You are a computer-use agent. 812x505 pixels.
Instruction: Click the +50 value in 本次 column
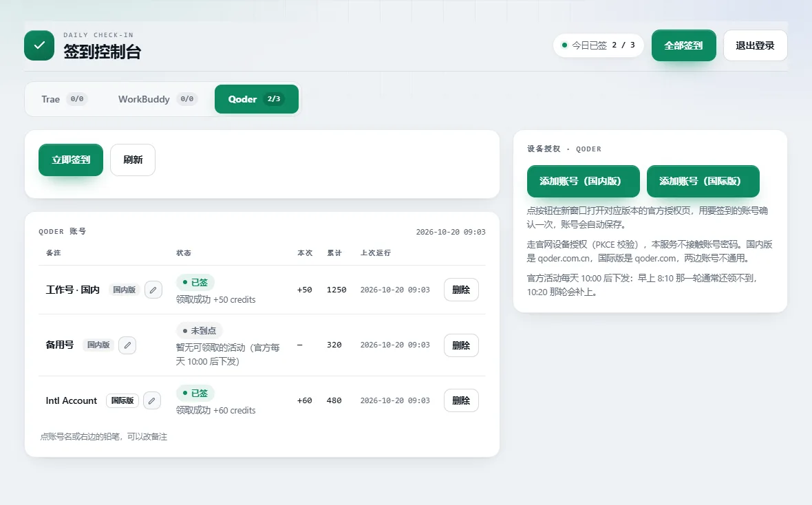pyautogui.click(x=304, y=290)
